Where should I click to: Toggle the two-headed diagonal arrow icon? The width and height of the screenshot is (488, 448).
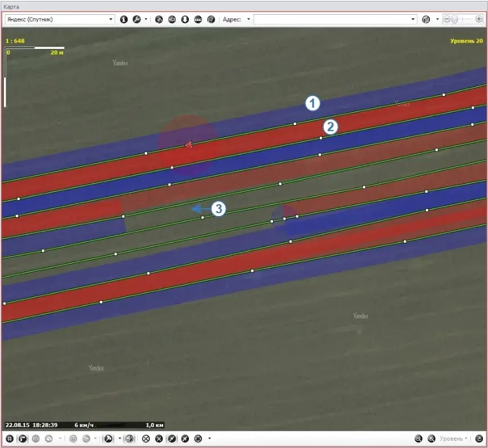point(172,439)
